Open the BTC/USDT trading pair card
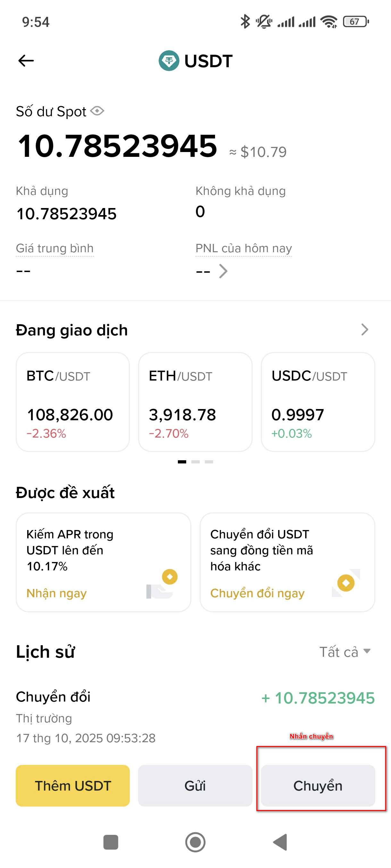The image size is (391, 868). (x=72, y=402)
